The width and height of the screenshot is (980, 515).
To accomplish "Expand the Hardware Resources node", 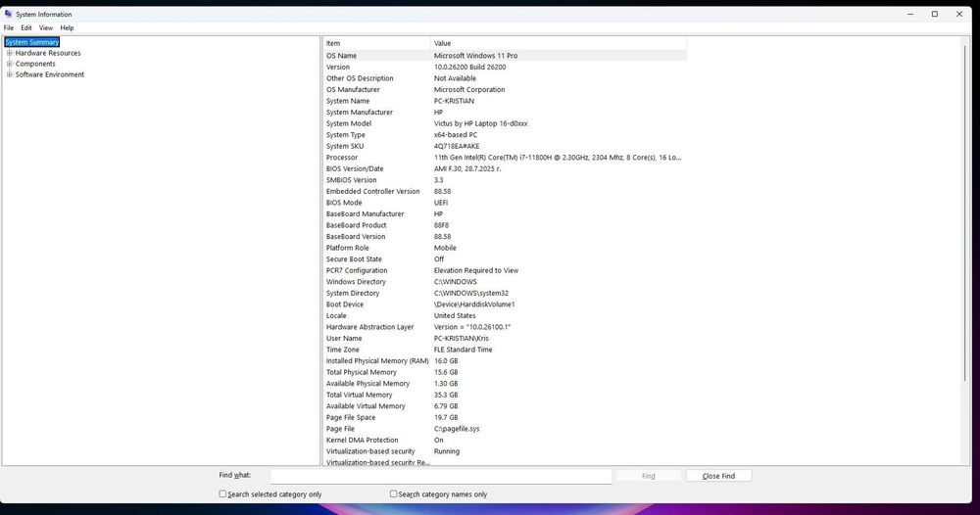I will click(10, 53).
